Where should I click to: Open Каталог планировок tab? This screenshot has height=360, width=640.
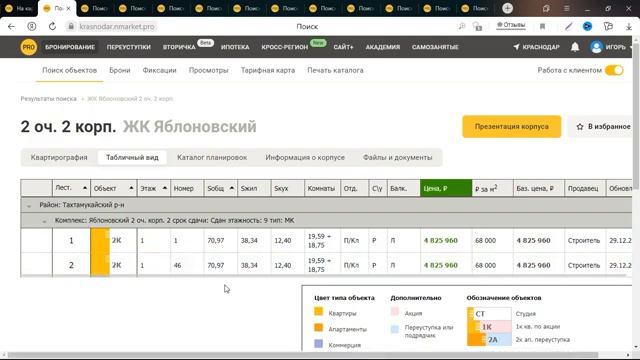pos(212,158)
